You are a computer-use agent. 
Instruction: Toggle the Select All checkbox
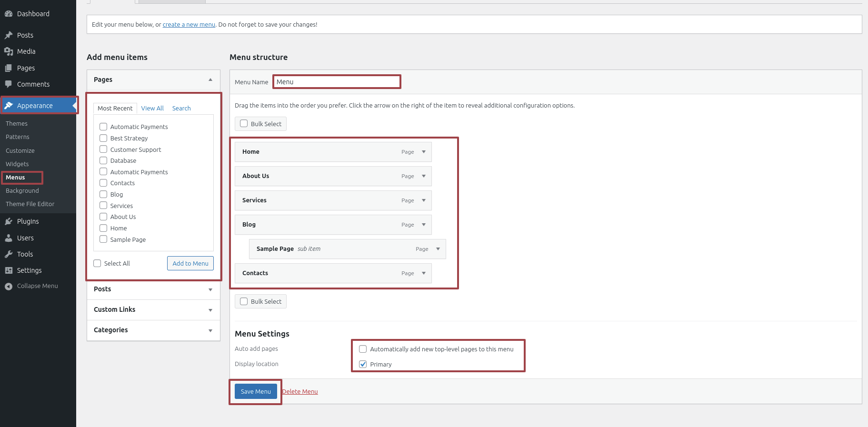(x=97, y=263)
